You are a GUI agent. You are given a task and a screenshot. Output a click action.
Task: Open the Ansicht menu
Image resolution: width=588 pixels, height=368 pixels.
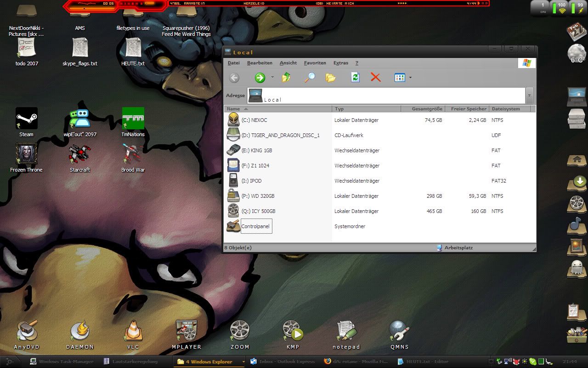[288, 63]
